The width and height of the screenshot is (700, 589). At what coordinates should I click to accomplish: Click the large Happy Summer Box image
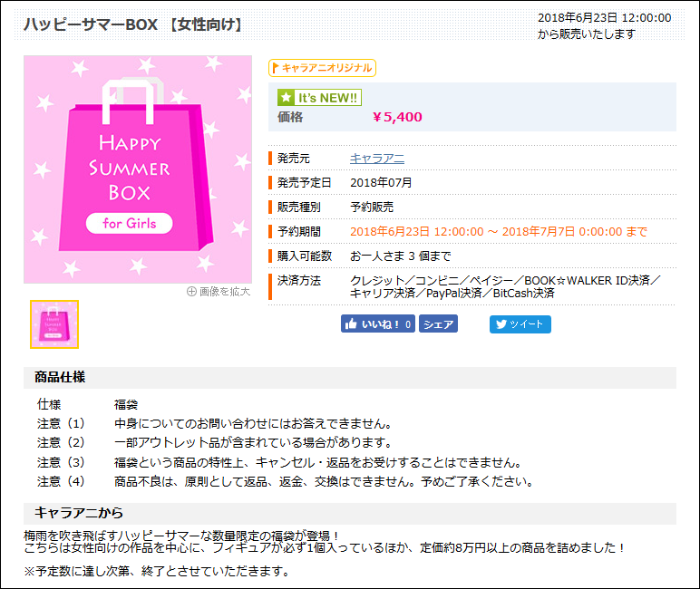pyautogui.click(x=137, y=169)
